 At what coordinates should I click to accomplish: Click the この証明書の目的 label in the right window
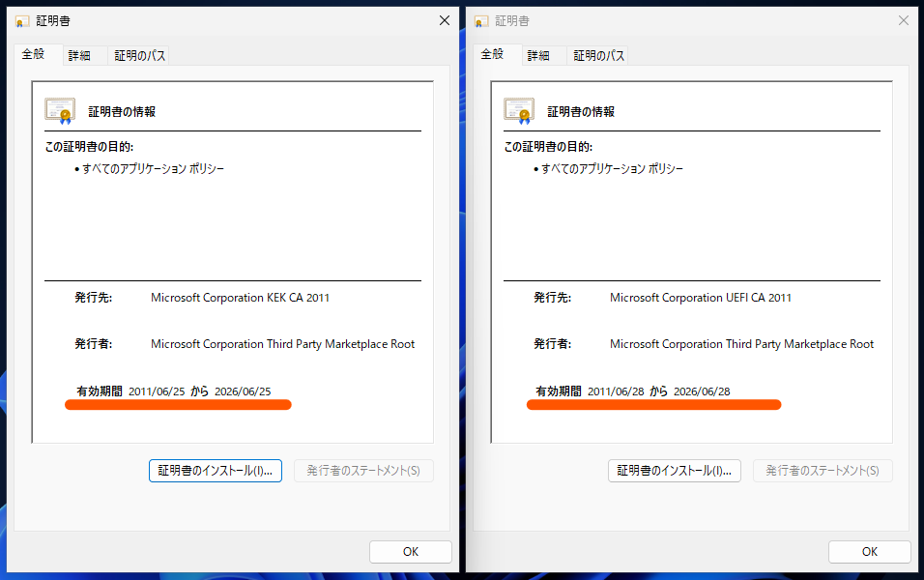pyautogui.click(x=548, y=147)
